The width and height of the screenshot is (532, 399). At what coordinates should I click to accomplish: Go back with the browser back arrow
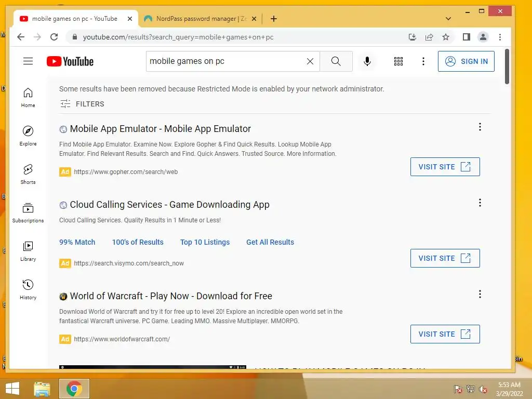(21, 37)
